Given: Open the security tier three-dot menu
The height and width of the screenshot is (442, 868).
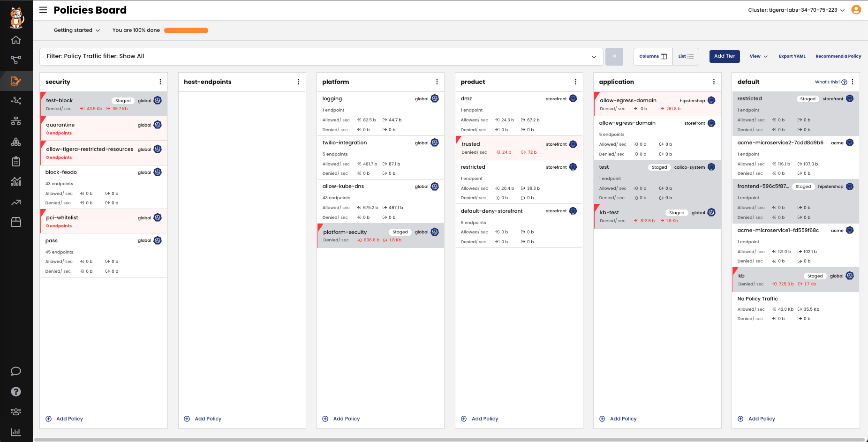Looking at the screenshot, I should point(160,82).
